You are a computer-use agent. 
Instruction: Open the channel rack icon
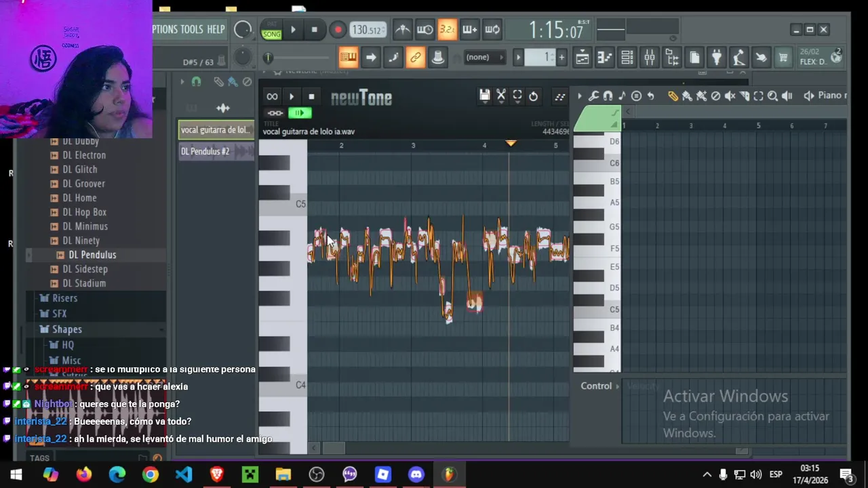coord(627,58)
